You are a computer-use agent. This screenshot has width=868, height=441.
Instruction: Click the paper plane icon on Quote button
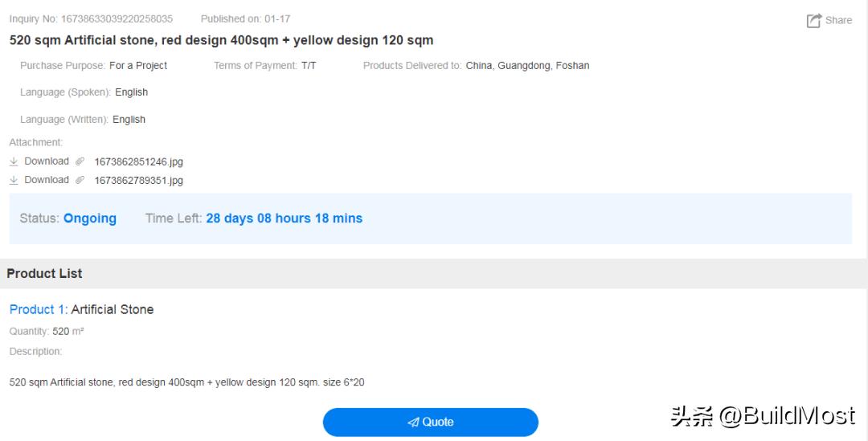pos(413,423)
